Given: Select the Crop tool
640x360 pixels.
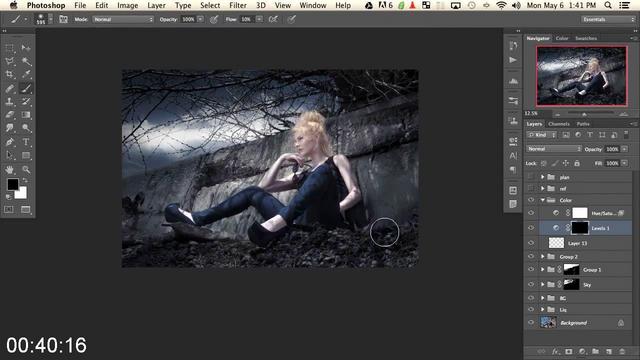Looking at the screenshot, I should [9, 75].
